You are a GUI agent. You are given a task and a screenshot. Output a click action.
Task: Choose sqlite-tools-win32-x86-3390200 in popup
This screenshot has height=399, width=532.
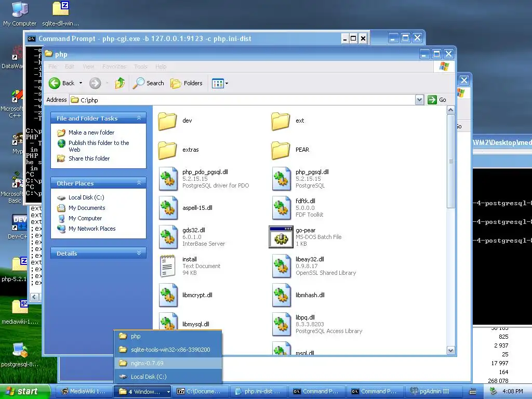point(168,350)
